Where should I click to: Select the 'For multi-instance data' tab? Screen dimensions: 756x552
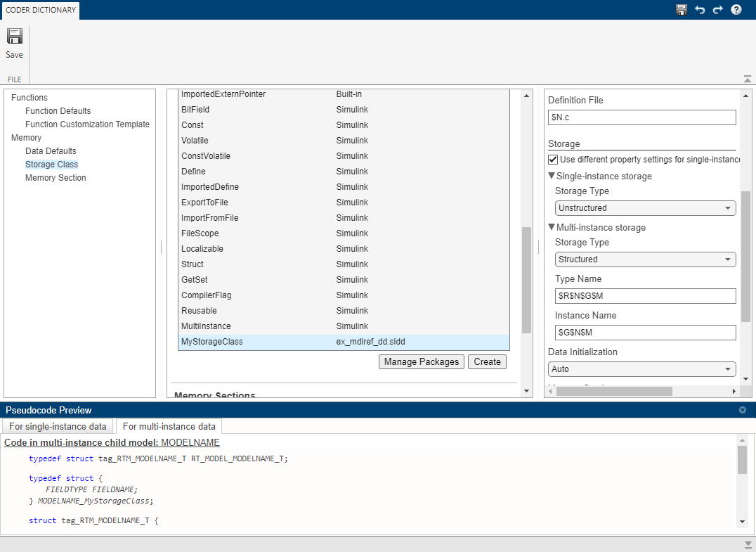click(168, 426)
